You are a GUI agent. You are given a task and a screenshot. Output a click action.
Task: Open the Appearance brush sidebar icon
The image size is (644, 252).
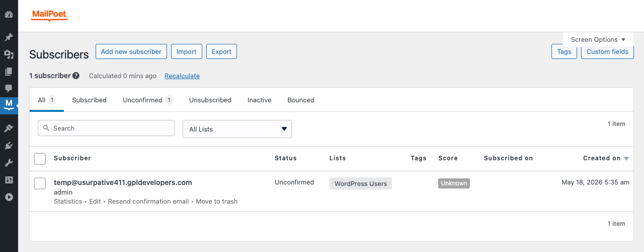(x=9, y=129)
